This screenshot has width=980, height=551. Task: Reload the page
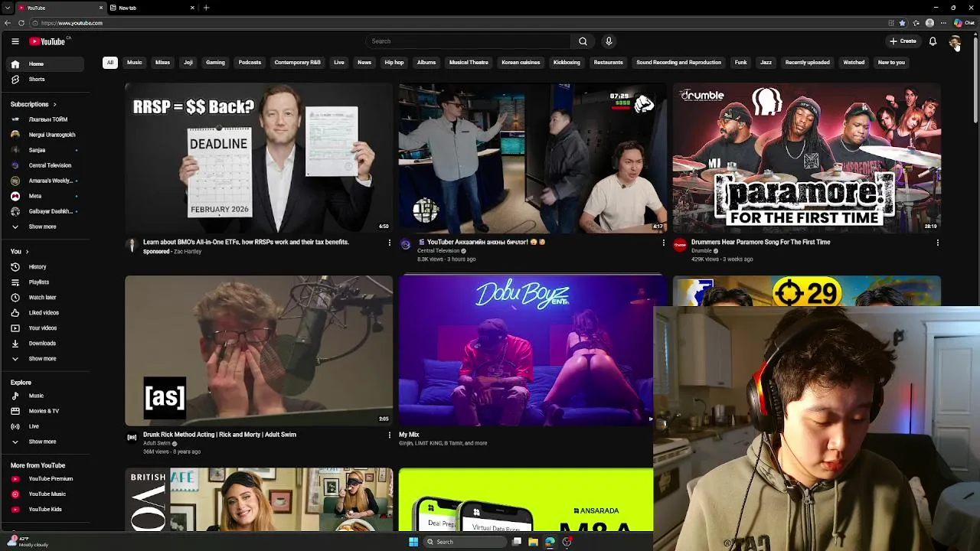click(x=21, y=23)
